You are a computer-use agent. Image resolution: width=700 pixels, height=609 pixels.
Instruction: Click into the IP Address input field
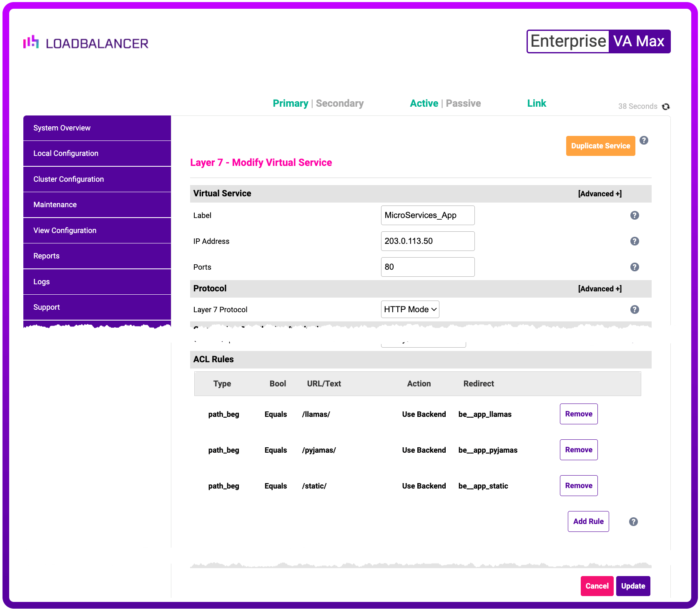427,241
